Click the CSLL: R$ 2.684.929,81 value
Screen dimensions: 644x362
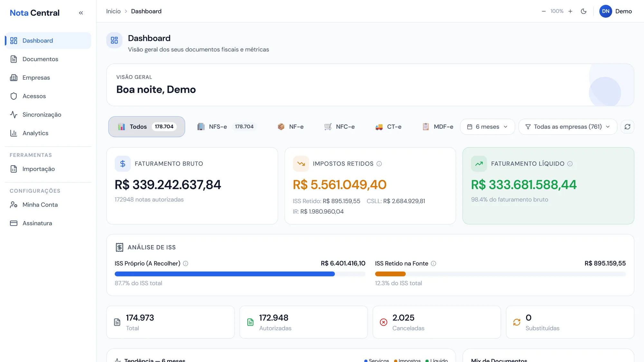pyautogui.click(x=396, y=201)
